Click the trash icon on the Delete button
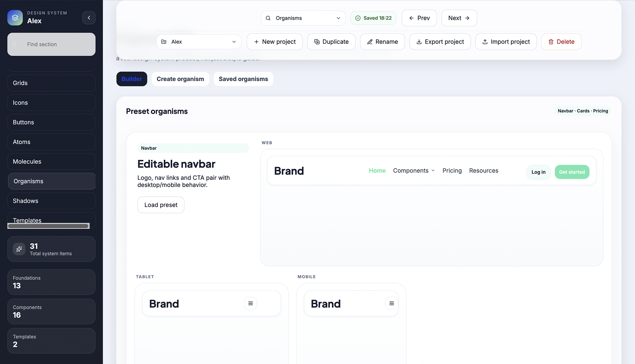Screen dimensions: 635x364 point(551,42)
